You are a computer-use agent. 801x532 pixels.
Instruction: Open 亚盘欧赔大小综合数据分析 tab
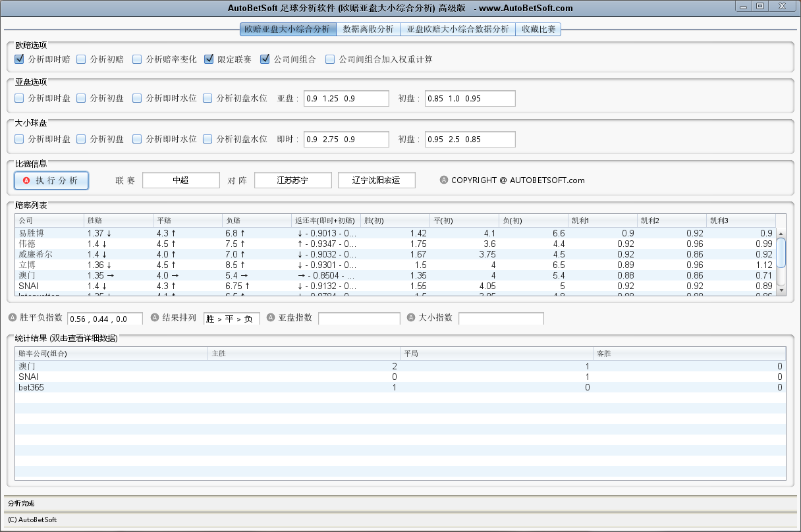(458, 29)
